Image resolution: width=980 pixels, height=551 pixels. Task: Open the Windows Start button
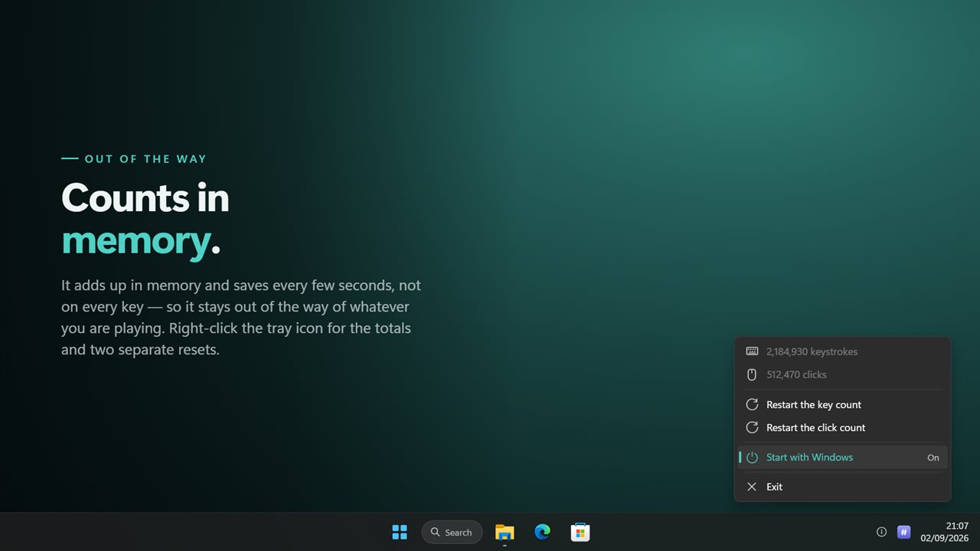[400, 532]
